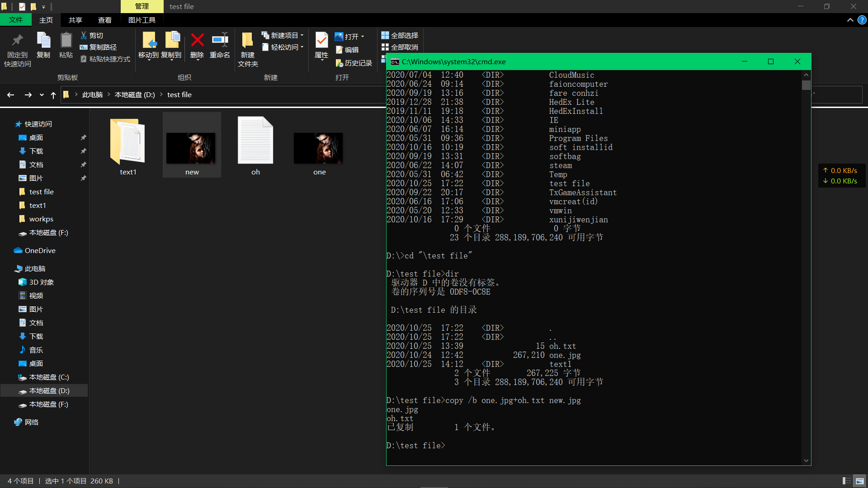Open the View (查看) ribbon tab
This screenshot has width=868, height=488.
click(104, 20)
